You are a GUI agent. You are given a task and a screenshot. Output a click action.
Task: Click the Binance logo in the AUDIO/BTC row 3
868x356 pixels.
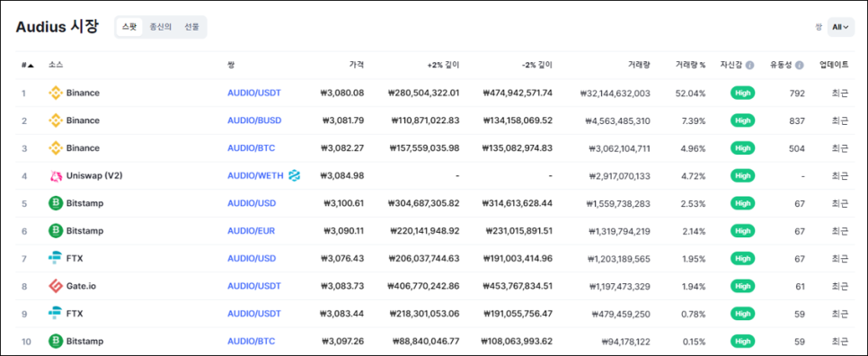[x=56, y=148]
